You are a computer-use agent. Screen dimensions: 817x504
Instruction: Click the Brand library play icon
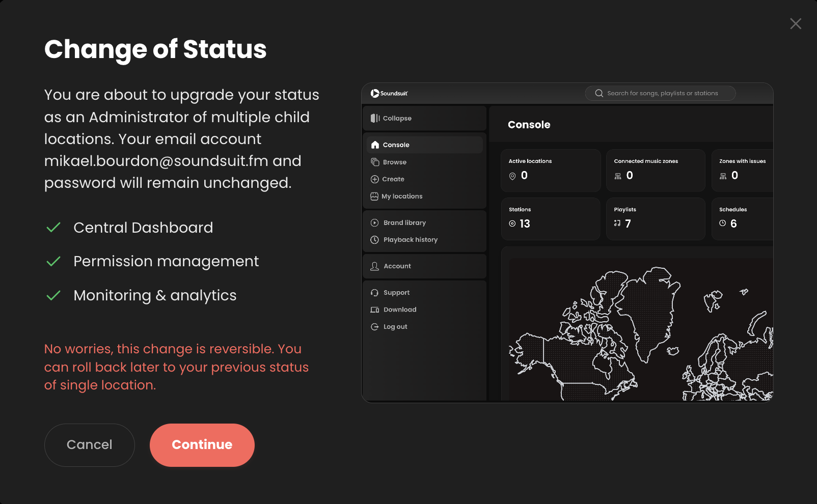374,222
